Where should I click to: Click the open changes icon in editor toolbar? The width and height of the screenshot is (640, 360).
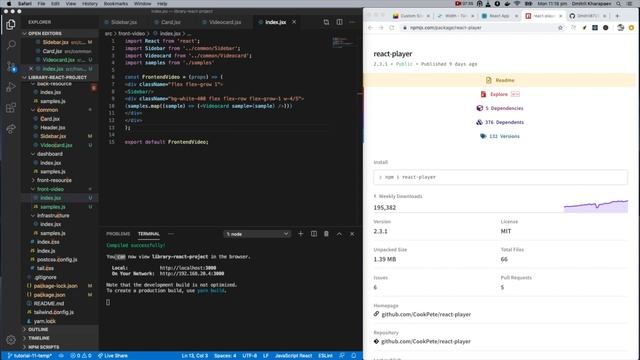[x=326, y=22]
